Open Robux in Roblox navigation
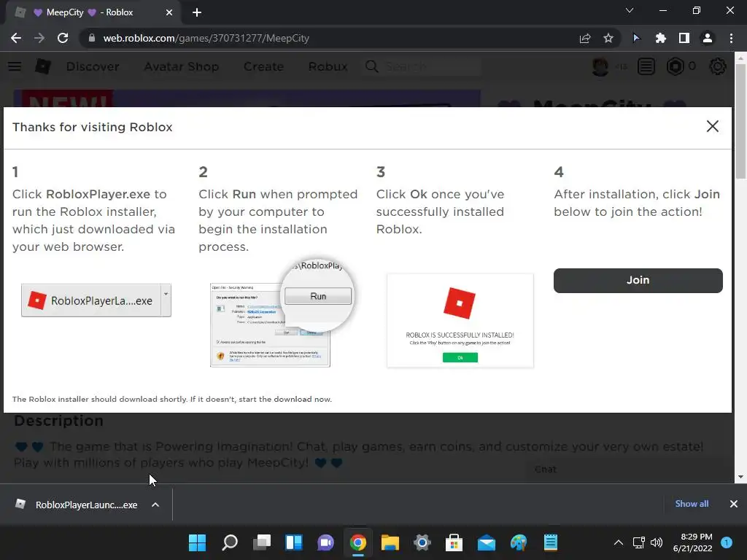747x560 pixels. tap(328, 66)
